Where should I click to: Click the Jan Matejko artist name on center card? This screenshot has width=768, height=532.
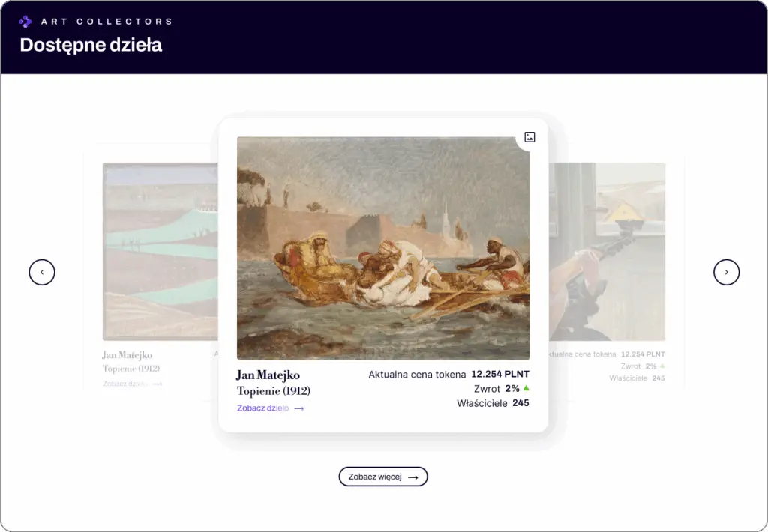click(x=268, y=375)
